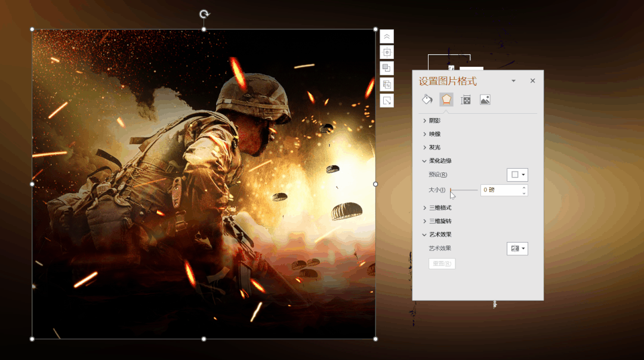
Task: Click the picture's top-left corner handle
Action: click(32, 30)
